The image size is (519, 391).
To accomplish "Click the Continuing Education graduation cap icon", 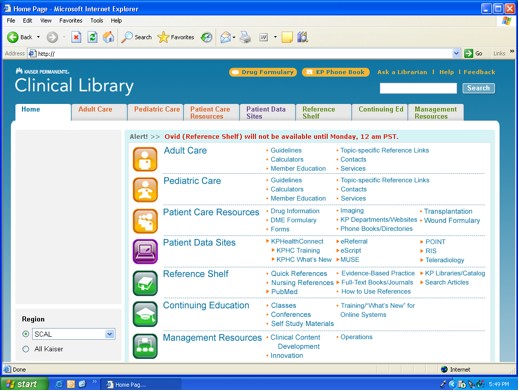I will [145, 314].
